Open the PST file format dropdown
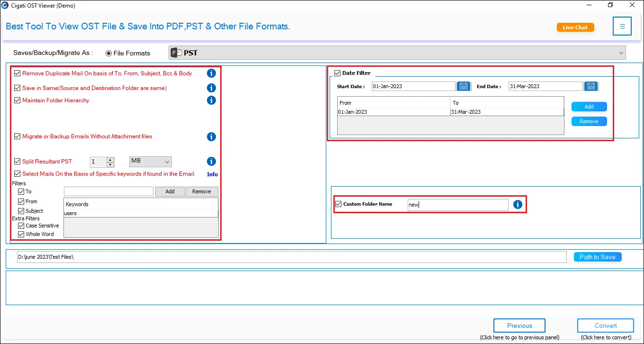 pos(397,53)
